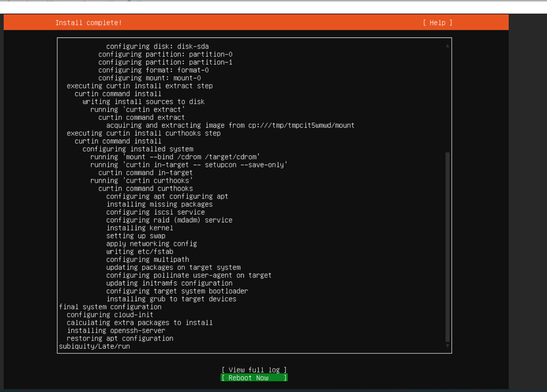Select the 'setting up swap' log entry
Image resolution: width=547 pixels, height=392 pixels.
pyautogui.click(x=136, y=236)
